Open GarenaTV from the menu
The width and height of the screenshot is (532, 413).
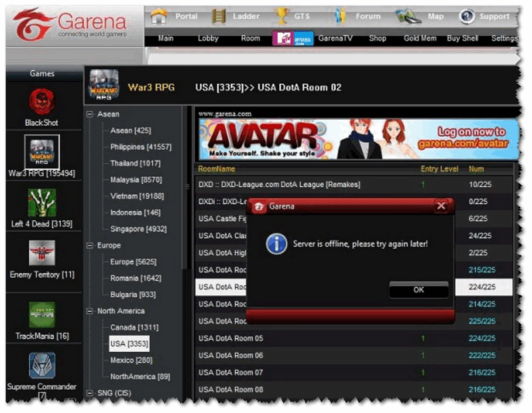(335, 39)
